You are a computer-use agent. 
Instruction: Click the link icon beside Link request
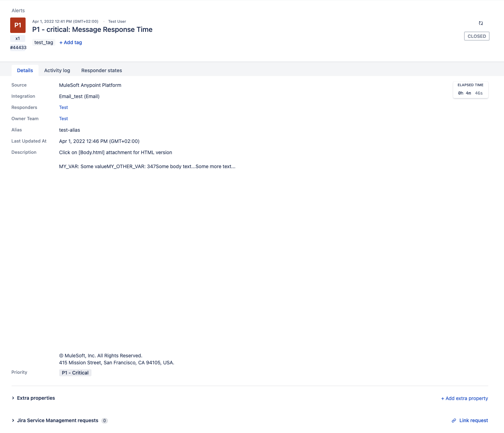pos(454,420)
